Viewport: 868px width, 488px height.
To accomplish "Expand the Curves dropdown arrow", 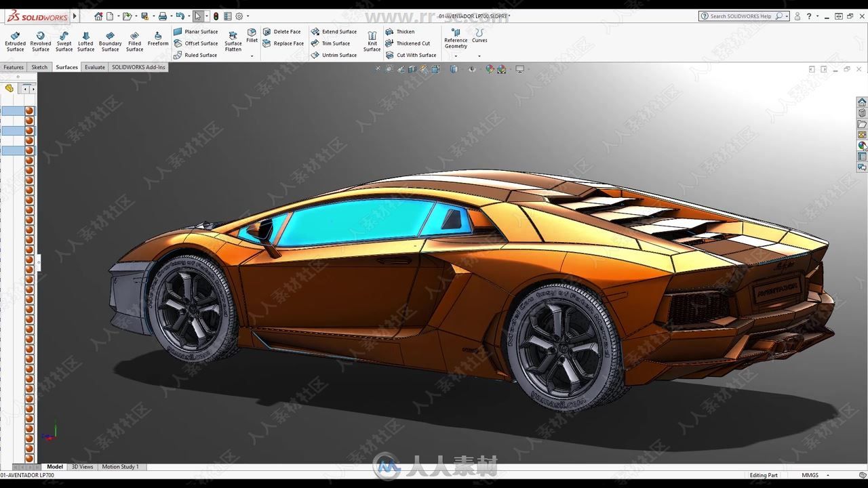I will click(479, 56).
